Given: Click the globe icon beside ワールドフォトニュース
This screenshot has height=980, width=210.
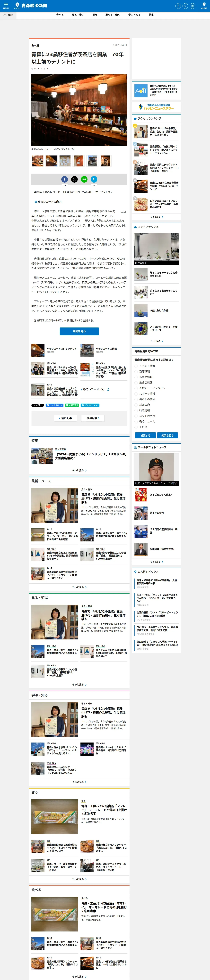Looking at the screenshot, I should [x=135, y=447].
